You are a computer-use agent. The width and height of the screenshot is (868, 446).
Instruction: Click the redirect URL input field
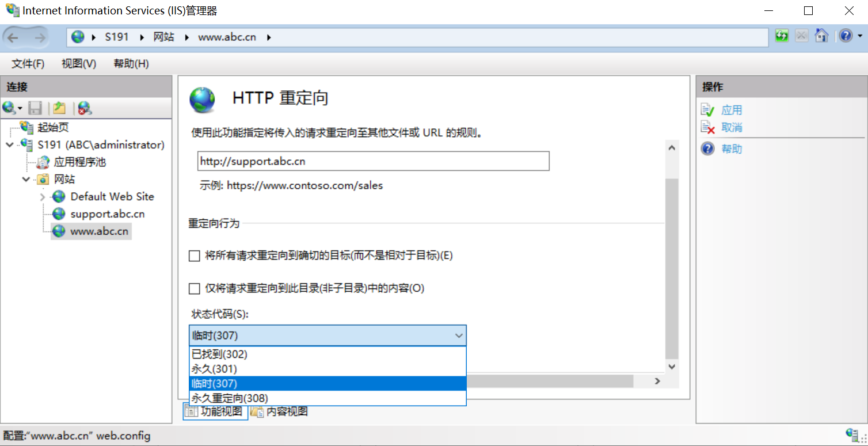373,161
